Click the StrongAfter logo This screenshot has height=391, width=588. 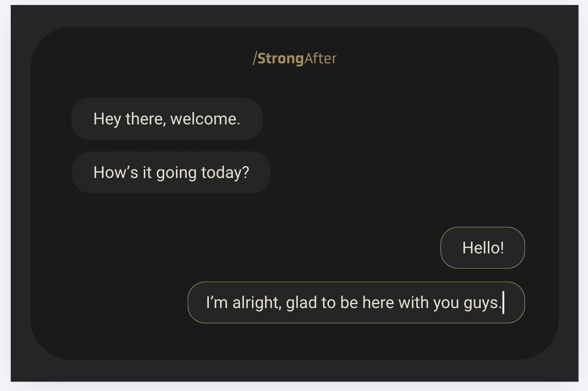[x=295, y=59]
